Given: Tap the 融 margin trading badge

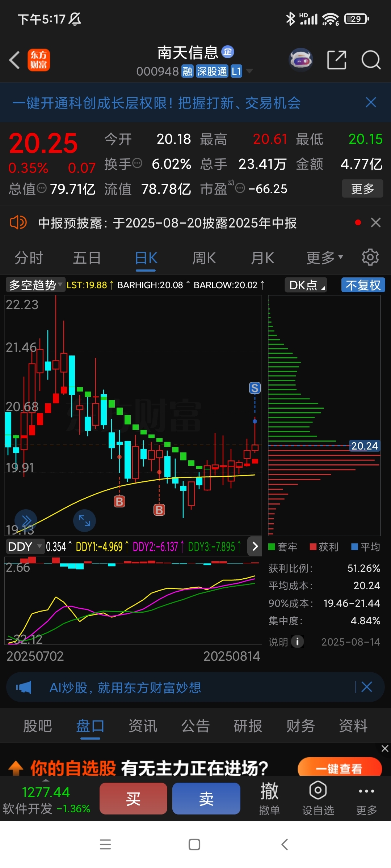Looking at the screenshot, I should tap(188, 71).
